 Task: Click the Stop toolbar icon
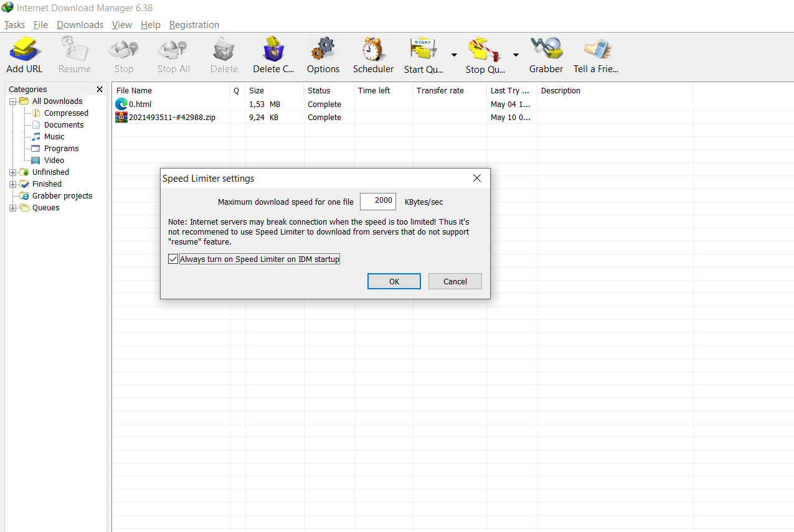pos(124,49)
